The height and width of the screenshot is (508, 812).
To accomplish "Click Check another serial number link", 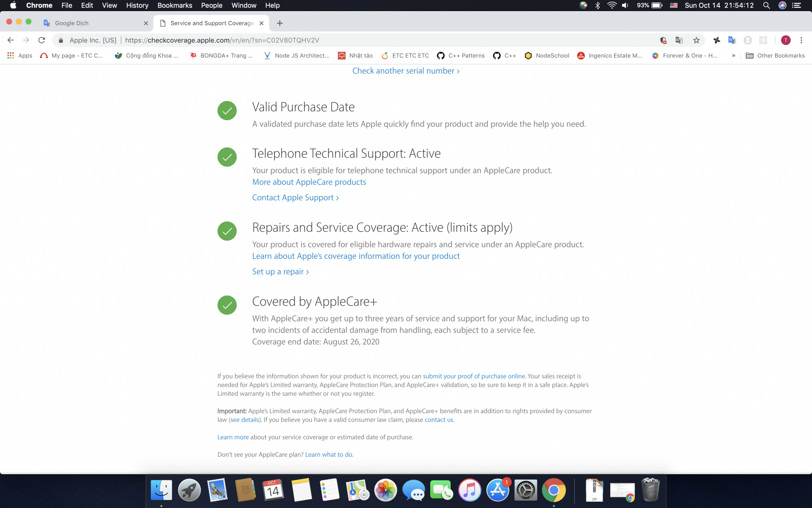I will 406,71.
